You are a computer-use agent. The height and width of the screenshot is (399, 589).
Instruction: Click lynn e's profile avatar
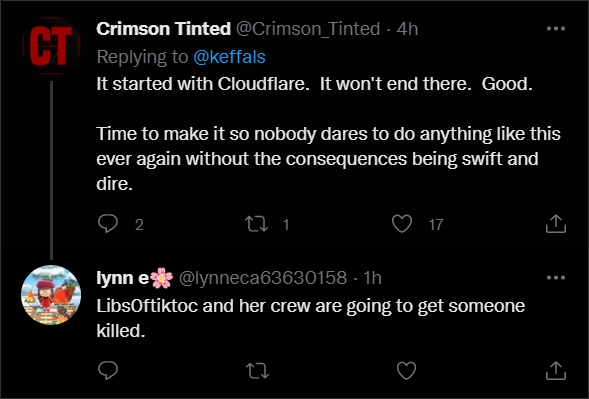coord(51,295)
